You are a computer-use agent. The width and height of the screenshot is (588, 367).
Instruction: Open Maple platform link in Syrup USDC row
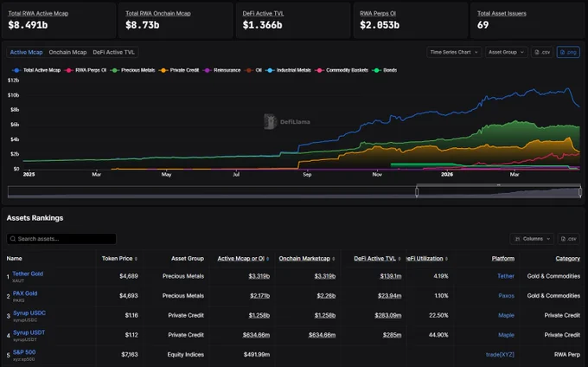click(506, 315)
